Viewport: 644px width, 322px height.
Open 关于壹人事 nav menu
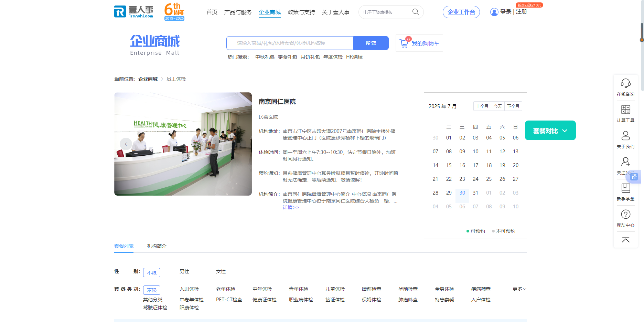click(336, 12)
